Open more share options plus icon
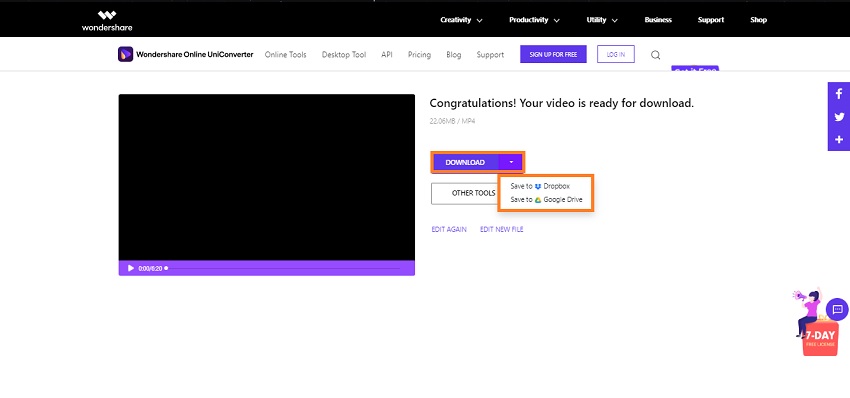The width and height of the screenshot is (850, 398). coord(839,139)
